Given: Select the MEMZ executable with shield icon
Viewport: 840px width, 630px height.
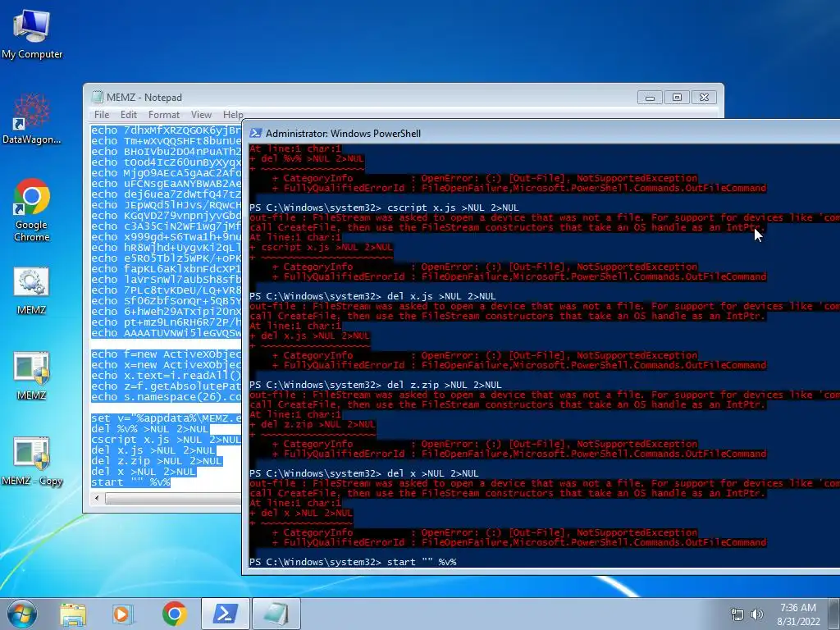Looking at the screenshot, I should click(31, 376).
